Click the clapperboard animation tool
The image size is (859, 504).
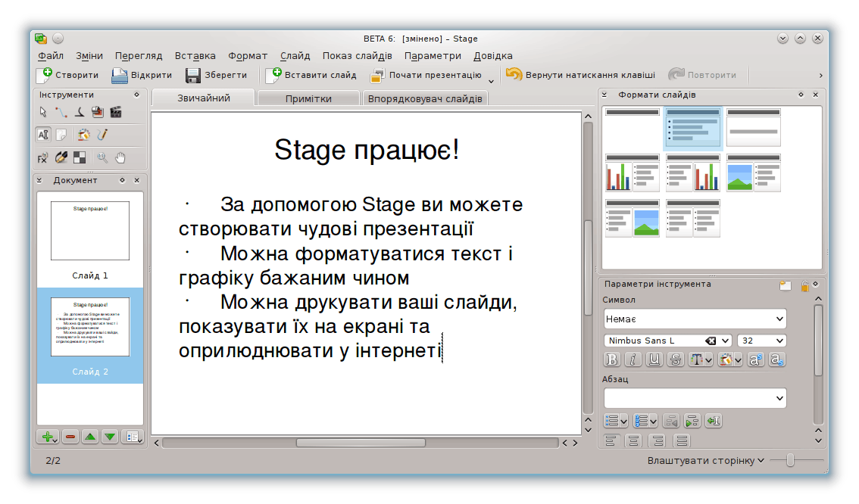(x=115, y=112)
